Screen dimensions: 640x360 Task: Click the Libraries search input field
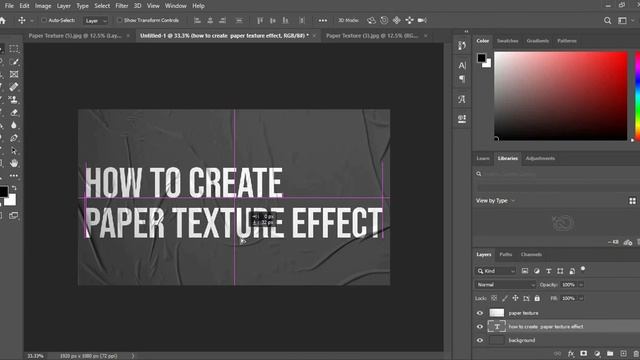point(557,174)
